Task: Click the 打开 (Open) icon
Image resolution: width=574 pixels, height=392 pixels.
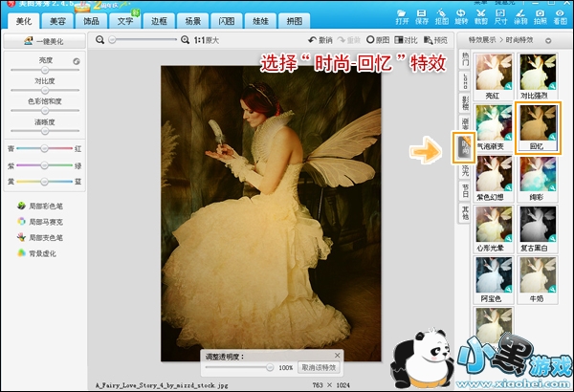Action: click(400, 15)
